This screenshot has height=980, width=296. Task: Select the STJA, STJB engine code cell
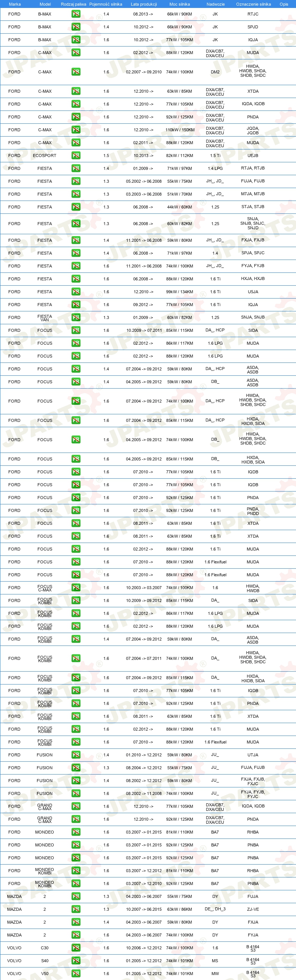click(253, 207)
